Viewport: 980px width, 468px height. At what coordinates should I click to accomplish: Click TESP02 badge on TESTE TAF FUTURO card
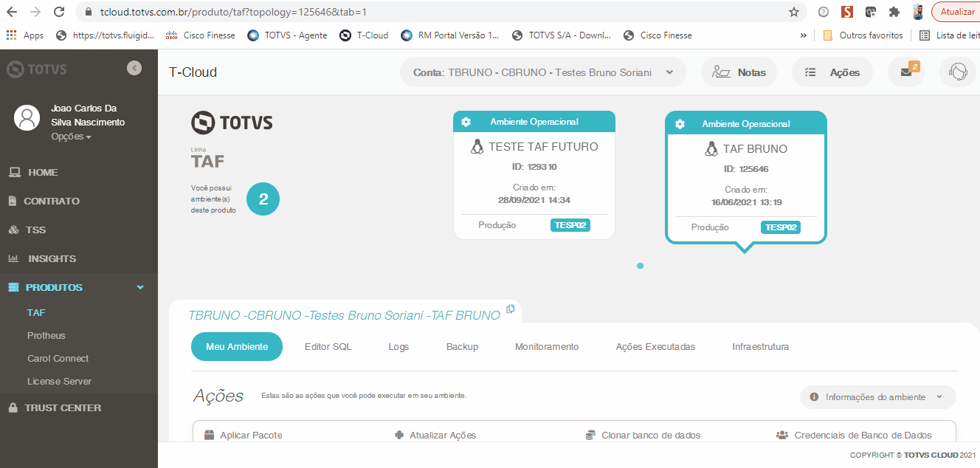click(x=570, y=225)
